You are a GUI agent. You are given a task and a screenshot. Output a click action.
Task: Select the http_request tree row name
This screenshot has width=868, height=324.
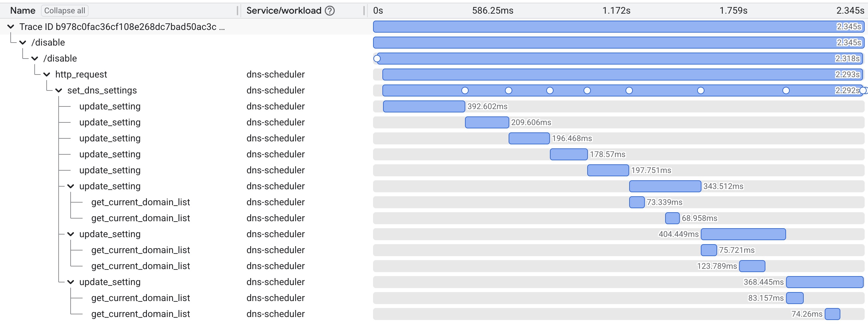pyautogui.click(x=81, y=75)
